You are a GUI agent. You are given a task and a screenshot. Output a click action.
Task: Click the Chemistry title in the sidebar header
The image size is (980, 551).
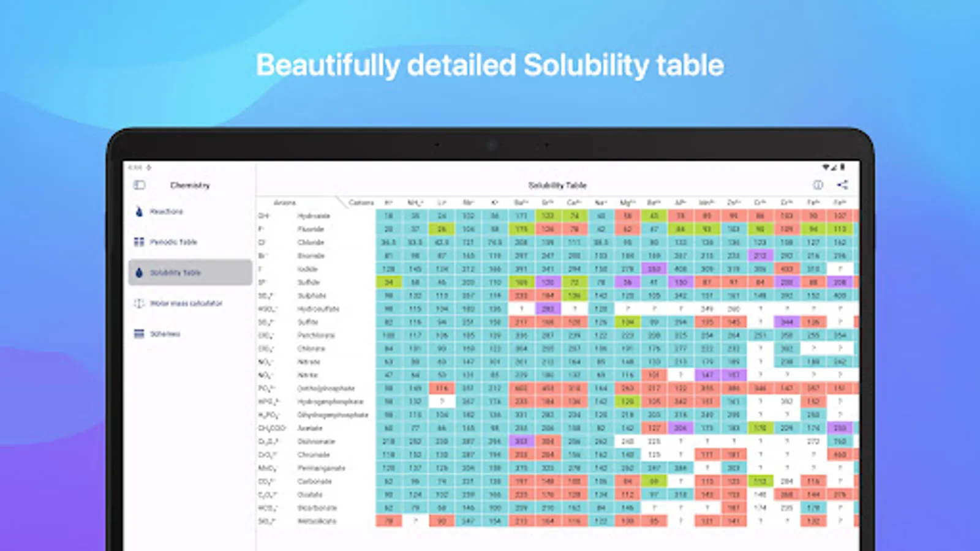tap(190, 185)
